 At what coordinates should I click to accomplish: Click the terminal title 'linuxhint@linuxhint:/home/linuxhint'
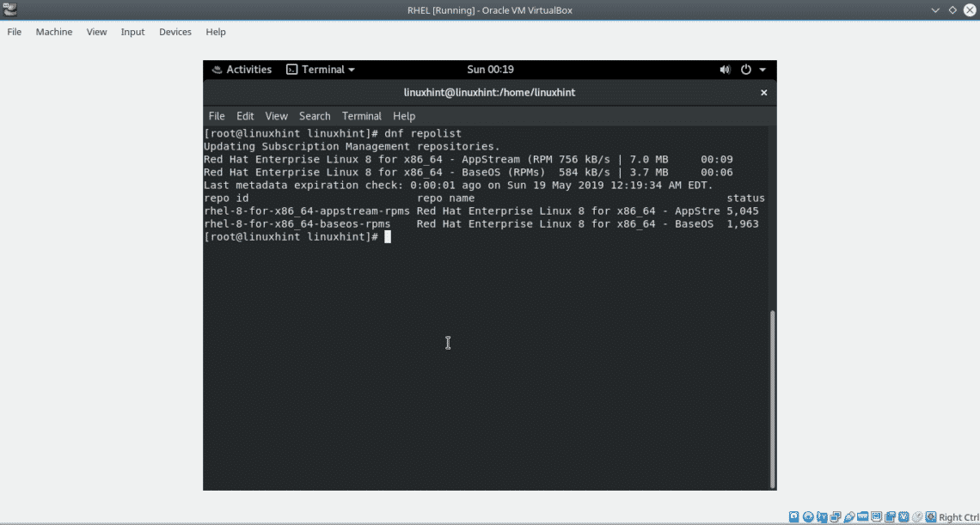click(x=490, y=93)
